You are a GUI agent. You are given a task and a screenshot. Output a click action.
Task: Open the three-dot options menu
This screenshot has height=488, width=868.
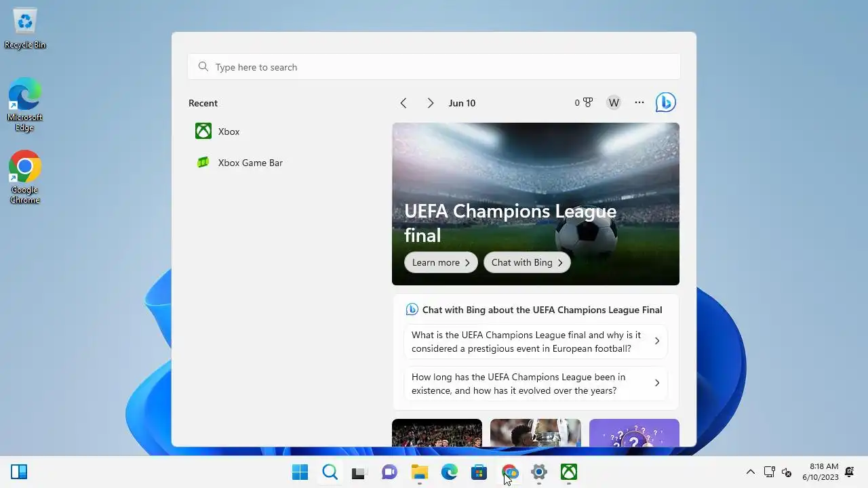tap(639, 102)
